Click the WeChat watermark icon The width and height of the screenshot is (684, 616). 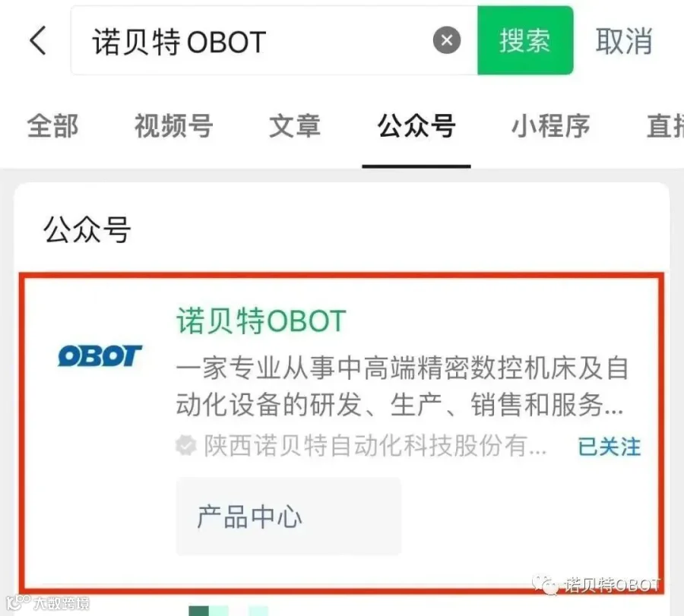[545, 584]
